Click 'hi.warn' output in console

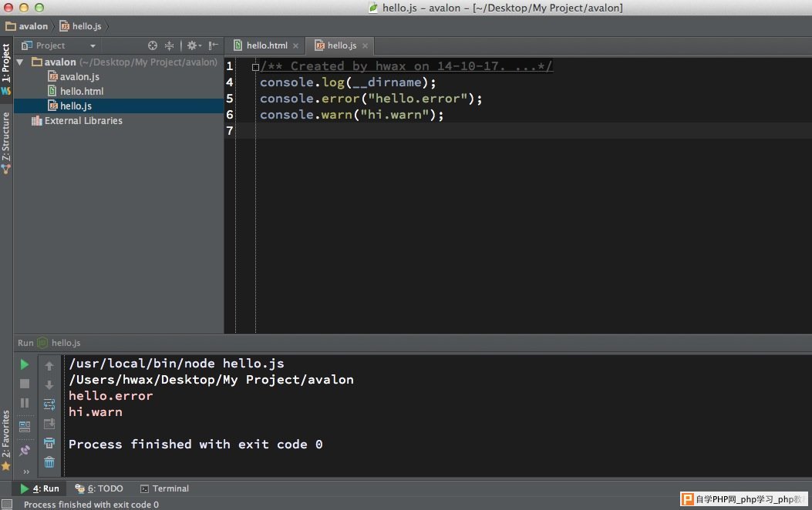pos(96,412)
